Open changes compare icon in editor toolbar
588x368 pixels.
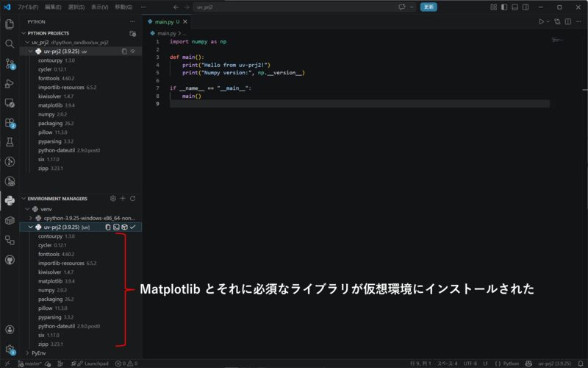click(x=557, y=22)
